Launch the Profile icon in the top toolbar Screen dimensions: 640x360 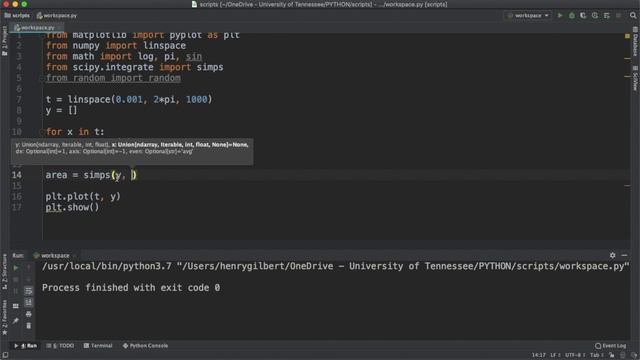click(595, 16)
